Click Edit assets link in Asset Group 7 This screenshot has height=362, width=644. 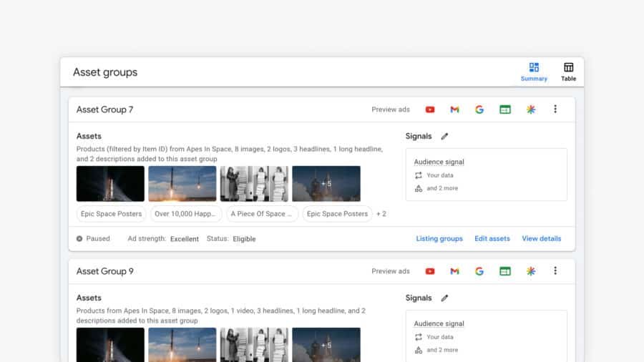pos(492,238)
